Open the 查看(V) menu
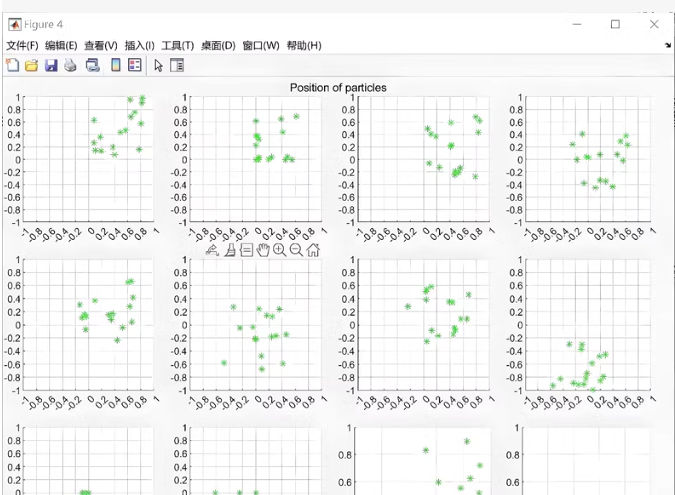This screenshot has height=495, width=675. click(101, 46)
